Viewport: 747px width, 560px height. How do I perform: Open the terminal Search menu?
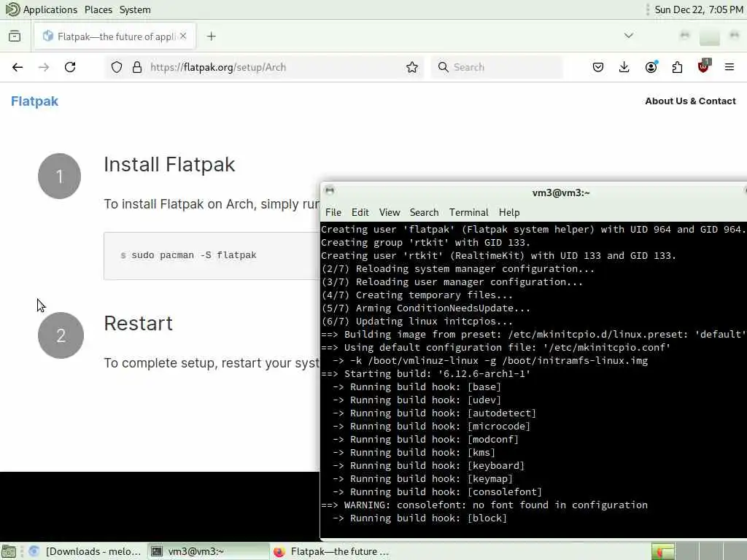[424, 212]
